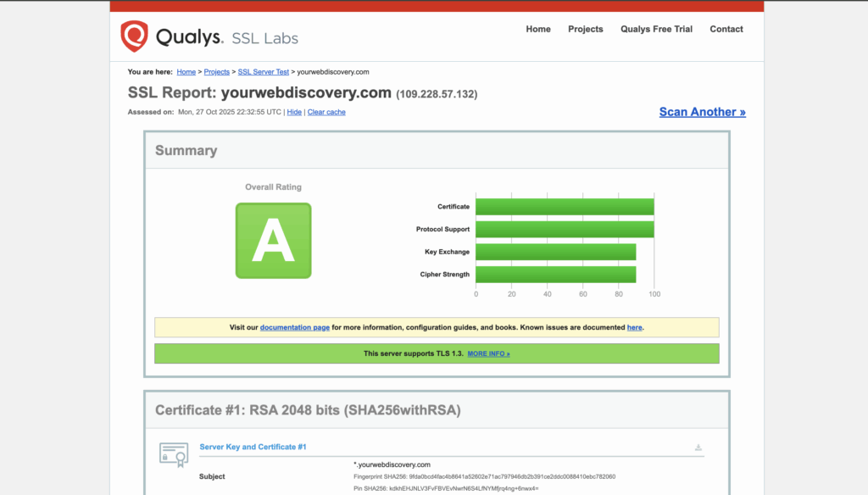
Task: Click the certificate badge icon
Action: point(174,454)
